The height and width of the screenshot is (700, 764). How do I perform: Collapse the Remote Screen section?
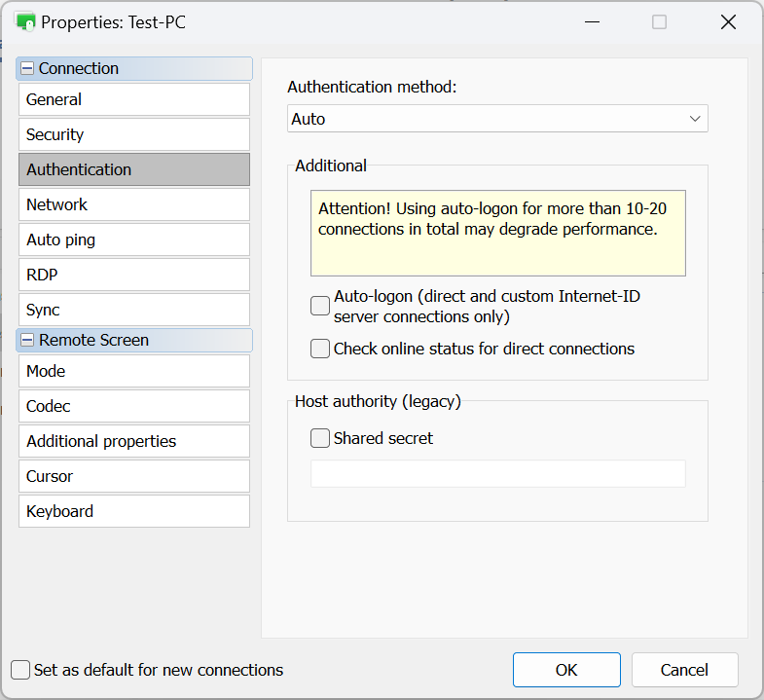click(x=27, y=340)
